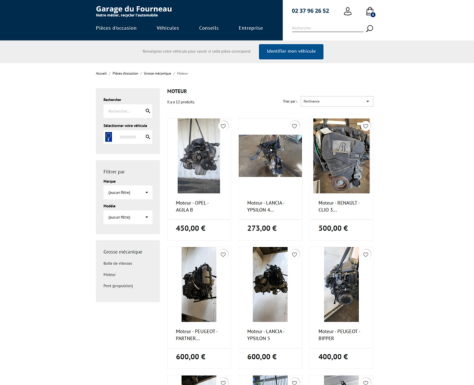Favorite the Opel Agila B engine

pos(223,126)
